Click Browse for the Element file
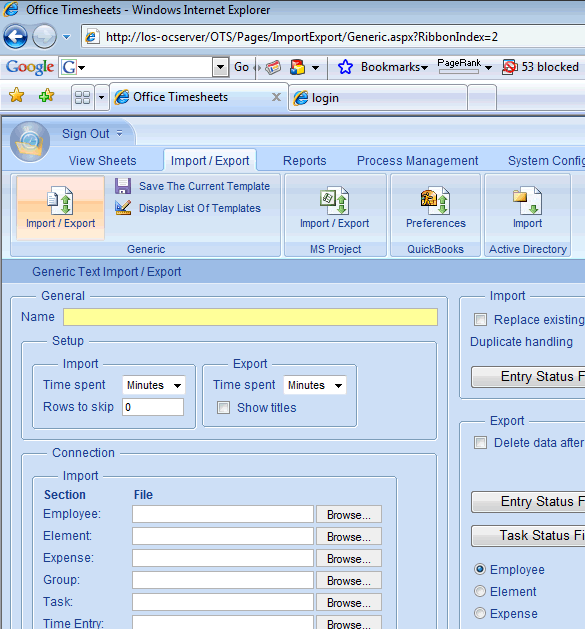Image resolution: width=585 pixels, height=629 pixels. (x=349, y=536)
